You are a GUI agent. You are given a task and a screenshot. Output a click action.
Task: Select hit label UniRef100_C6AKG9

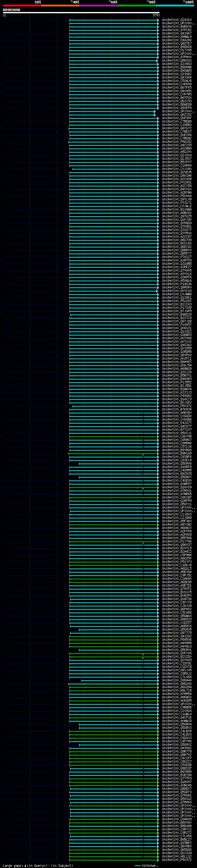(x=176, y=819)
